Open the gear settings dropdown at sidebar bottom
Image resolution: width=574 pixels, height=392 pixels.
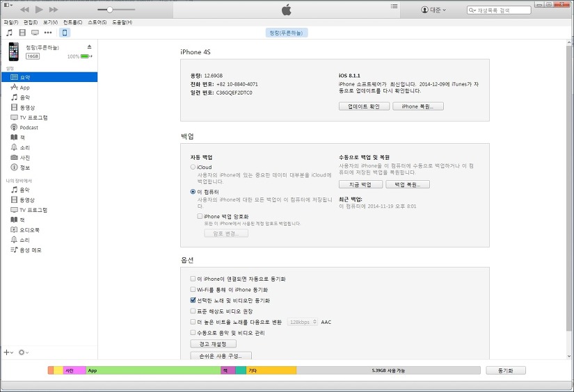pyautogui.click(x=24, y=352)
